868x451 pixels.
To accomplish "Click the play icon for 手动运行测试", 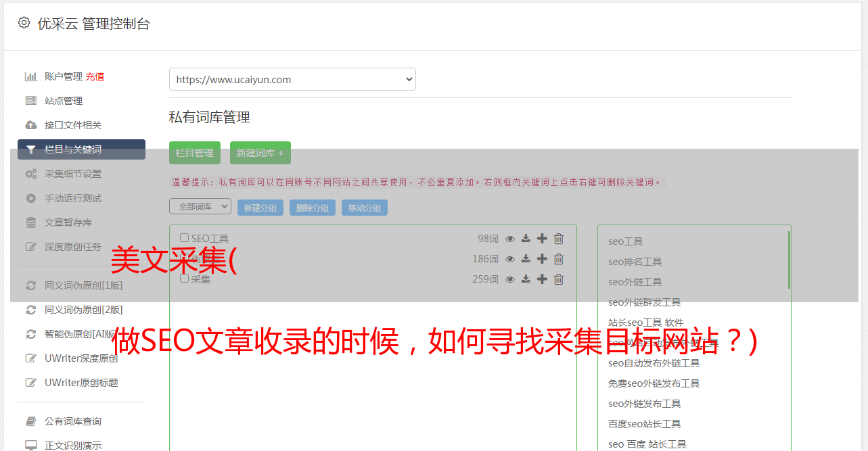I will tap(31, 198).
